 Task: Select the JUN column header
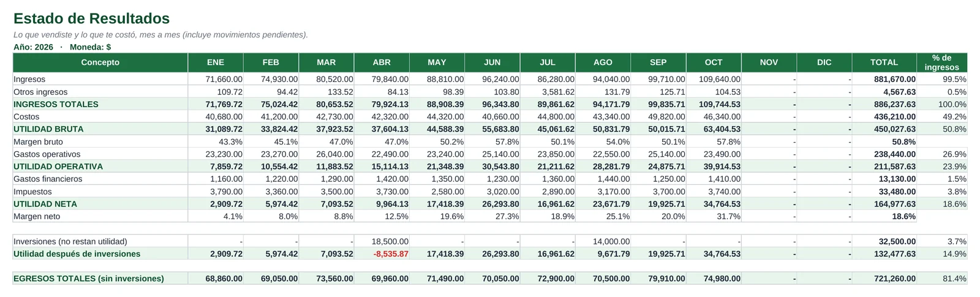(x=492, y=62)
